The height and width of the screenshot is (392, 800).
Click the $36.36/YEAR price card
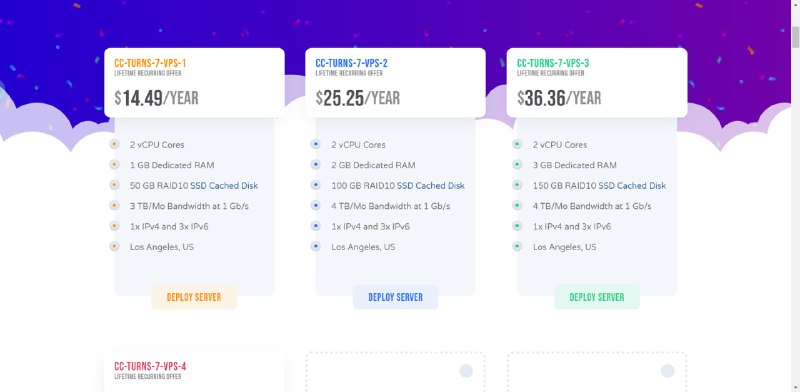coord(597,83)
